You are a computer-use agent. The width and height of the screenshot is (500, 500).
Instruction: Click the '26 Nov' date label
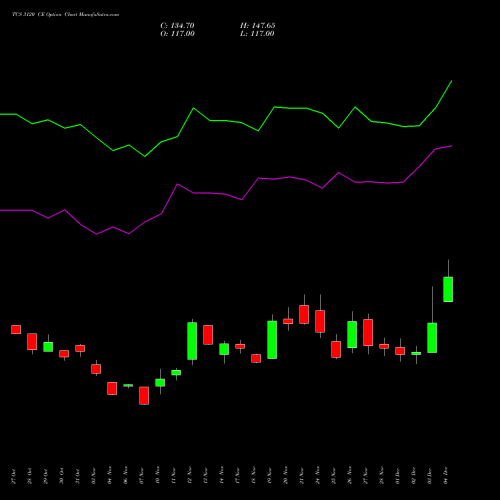pos(350,476)
